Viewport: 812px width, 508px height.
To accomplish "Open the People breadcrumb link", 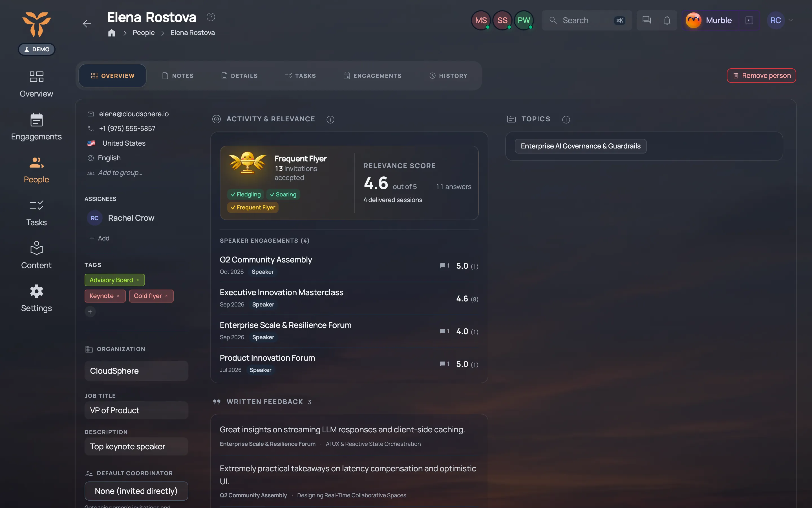I will click(144, 32).
